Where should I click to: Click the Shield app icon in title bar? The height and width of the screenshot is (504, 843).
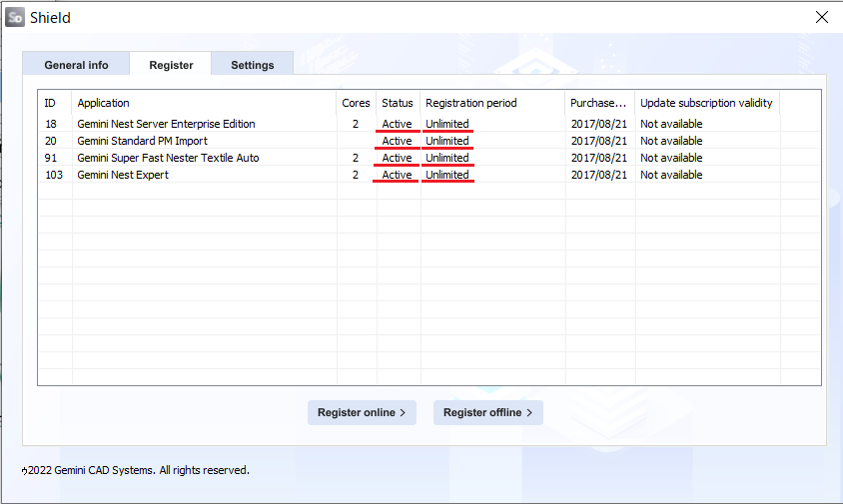tap(15, 17)
